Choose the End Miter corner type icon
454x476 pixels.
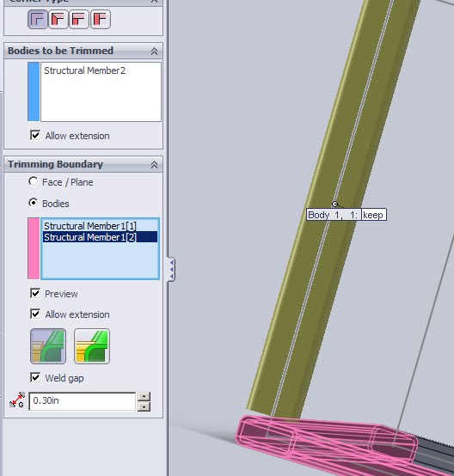[58, 19]
